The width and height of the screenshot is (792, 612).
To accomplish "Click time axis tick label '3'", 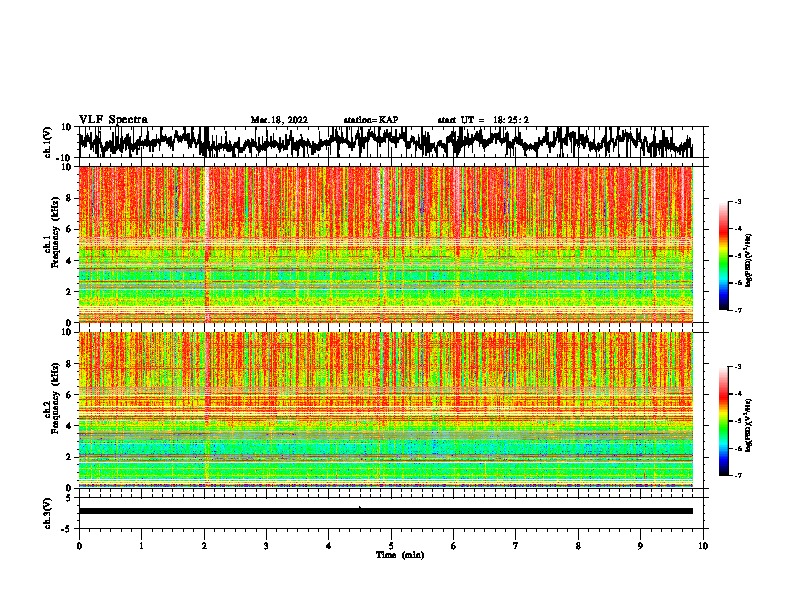I will pyautogui.click(x=266, y=546).
